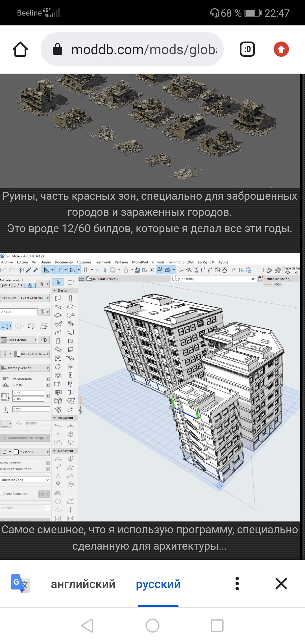Open the [Centro de Acción] tab
Viewport: 305px width, 644px height.
coord(277,279)
